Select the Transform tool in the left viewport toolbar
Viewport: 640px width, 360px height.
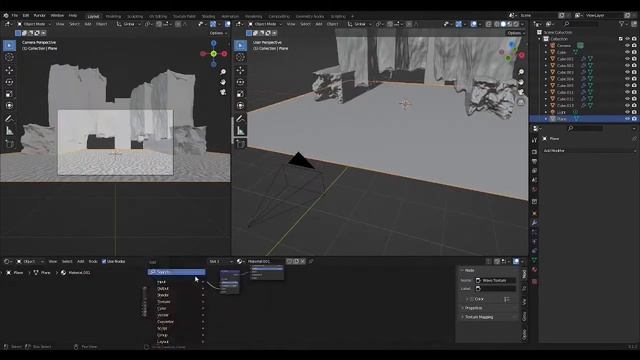9,106
